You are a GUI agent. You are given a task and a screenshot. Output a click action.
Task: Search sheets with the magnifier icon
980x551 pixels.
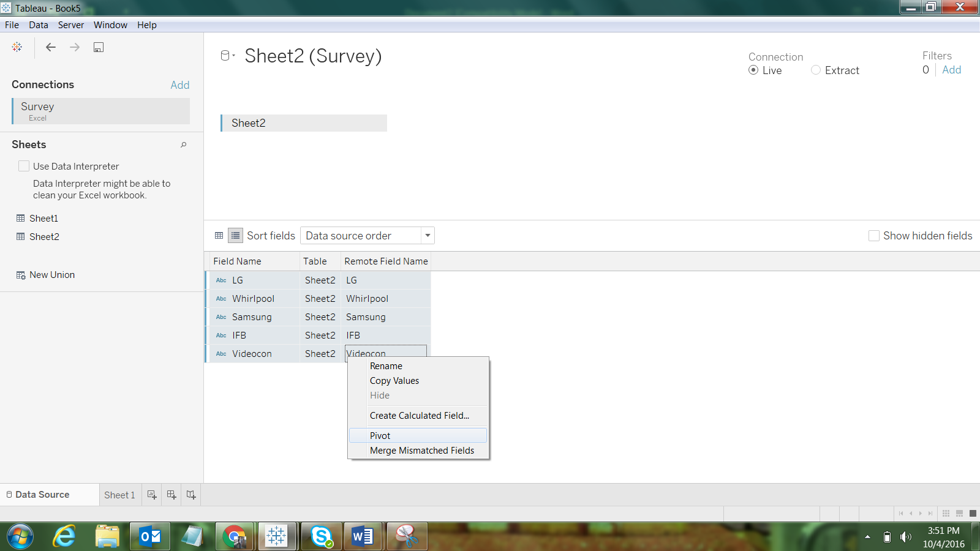[x=183, y=144]
